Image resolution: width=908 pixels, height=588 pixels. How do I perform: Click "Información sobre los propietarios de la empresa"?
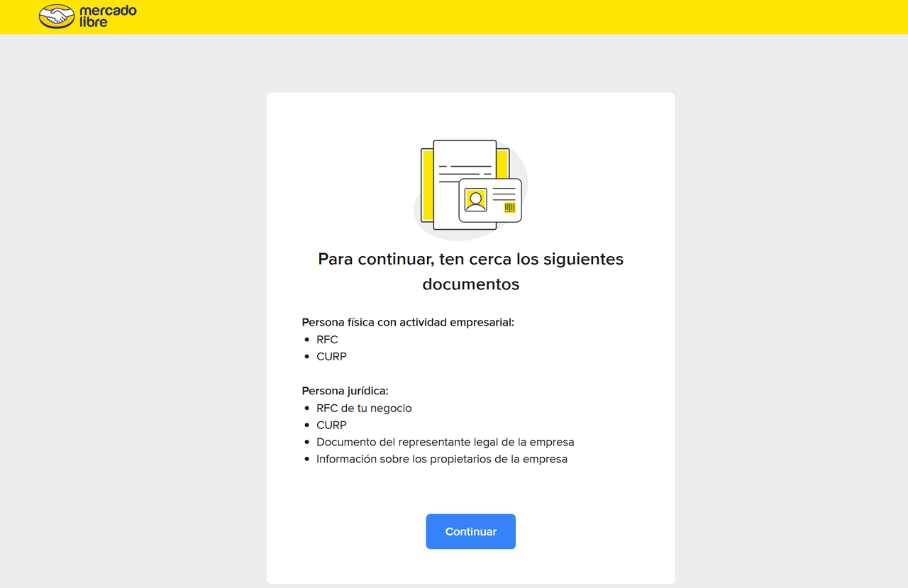point(441,459)
